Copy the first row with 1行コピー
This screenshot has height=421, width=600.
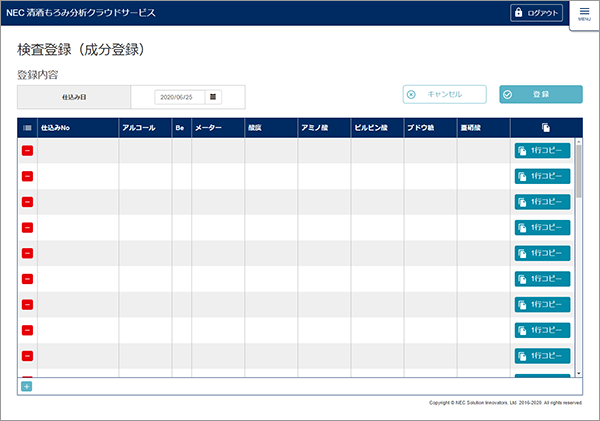(542, 151)
